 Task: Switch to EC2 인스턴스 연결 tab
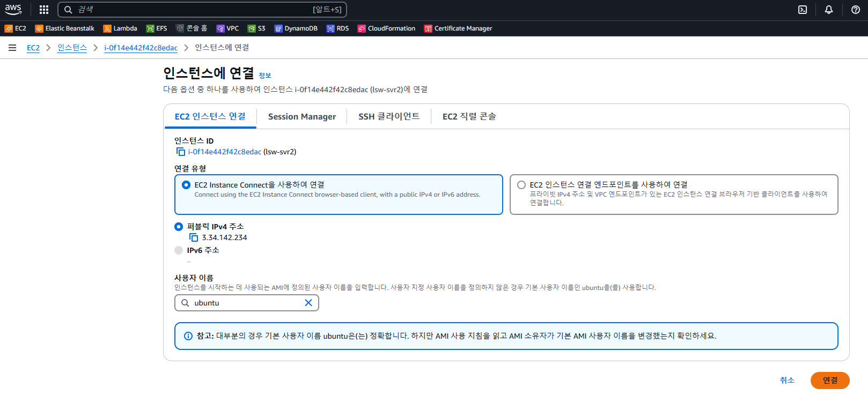[x=210, y=117]
